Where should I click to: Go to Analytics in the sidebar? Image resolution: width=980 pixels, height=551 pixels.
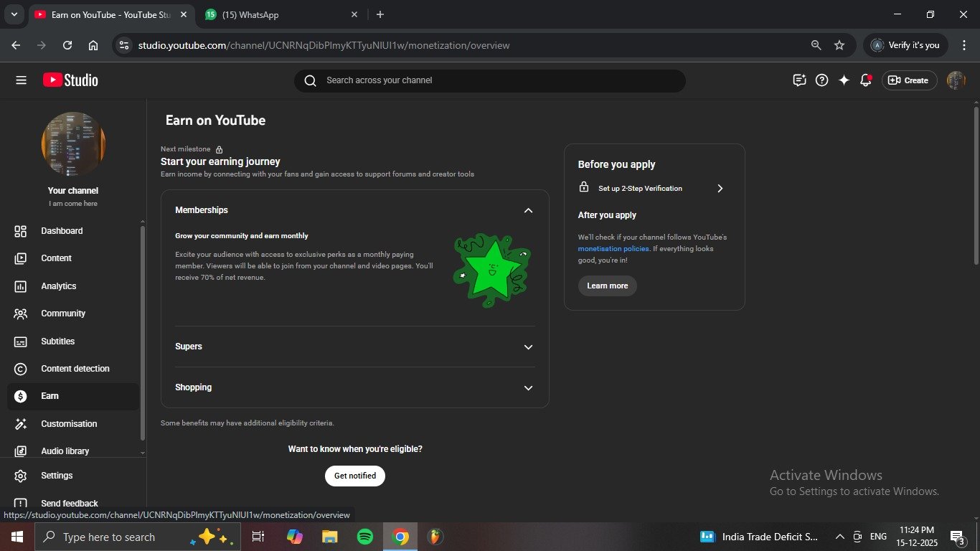coord(59,286)
